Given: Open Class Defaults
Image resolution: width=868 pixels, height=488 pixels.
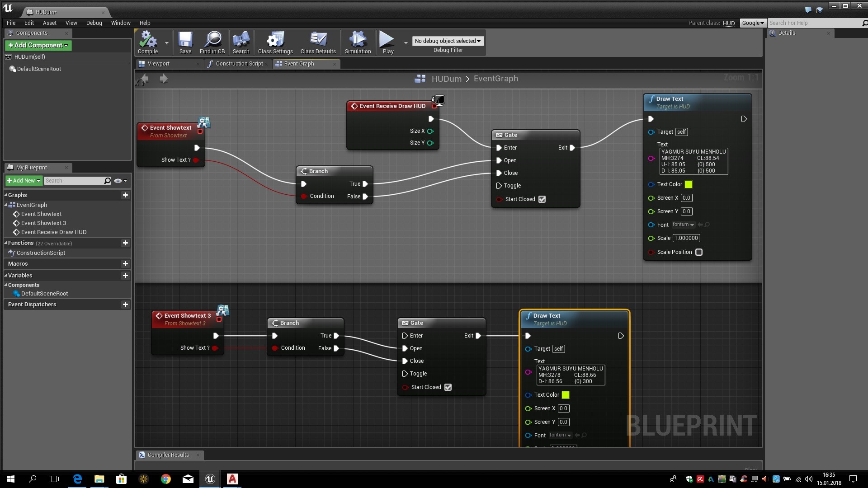Looking at the screenshot, I should (x=318, y=43).
